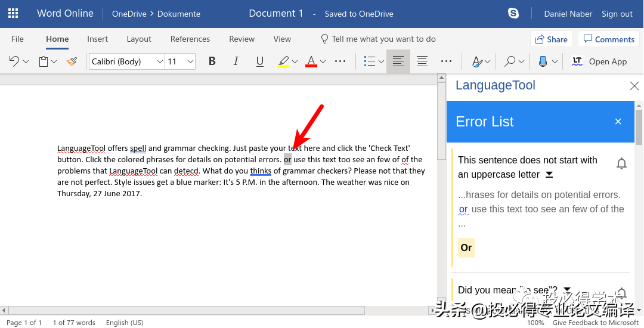
Task: Open the View tab
Action: (282, 39)
